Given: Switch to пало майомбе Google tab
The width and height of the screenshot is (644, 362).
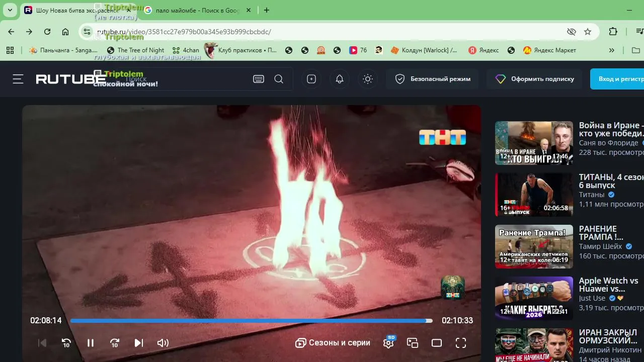Looking at the screenshot, I should click(x=197, y=10).
